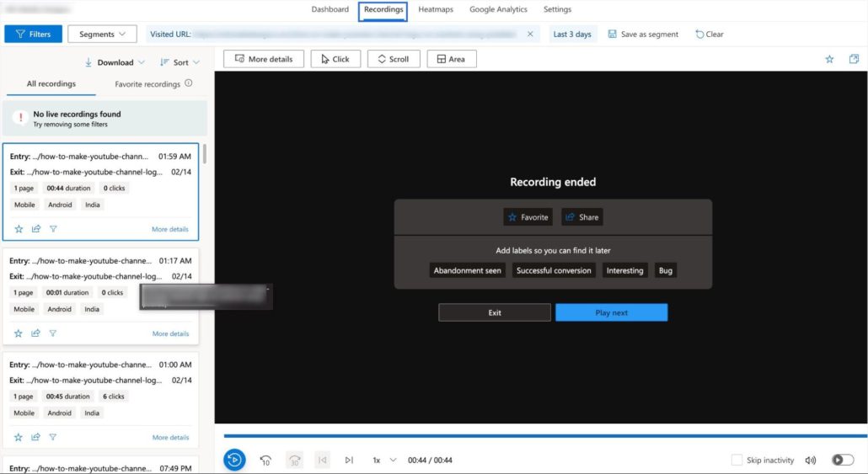Show the All recordings list tab
Screen dimensions: 868x474
click(x=51, y=84)
